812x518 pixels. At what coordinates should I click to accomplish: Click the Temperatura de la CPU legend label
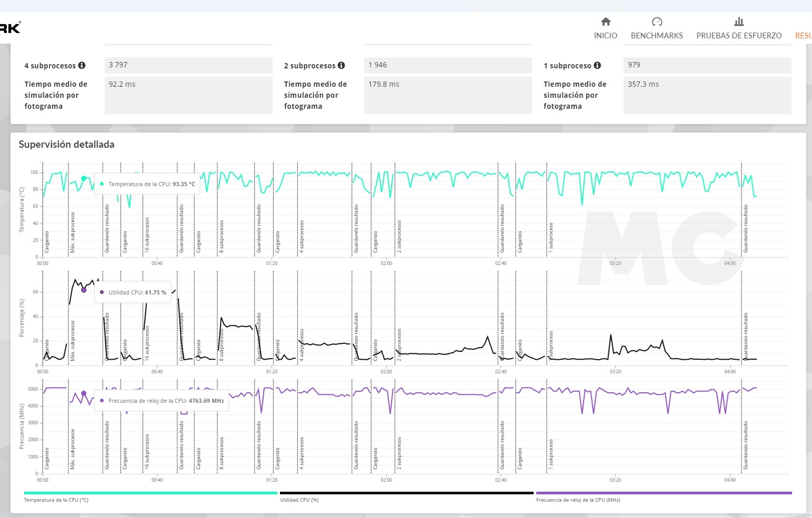pyautogui.click(x=56, y=500)
